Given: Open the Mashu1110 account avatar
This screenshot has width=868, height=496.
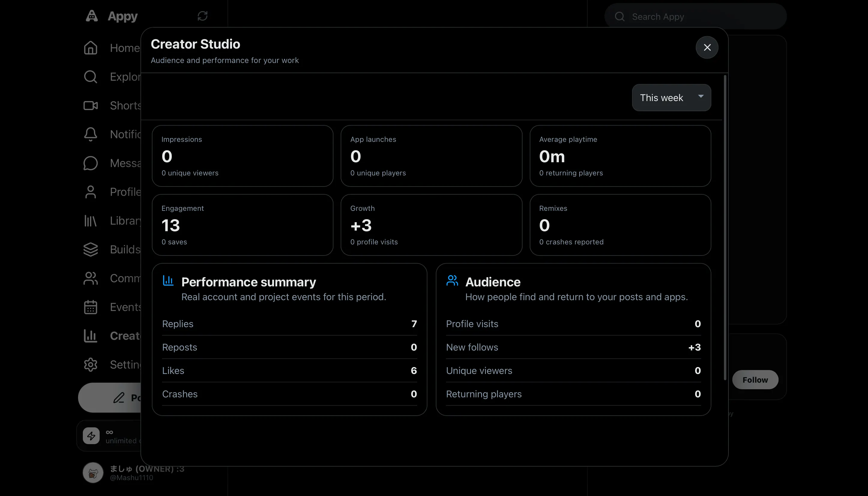Looking at the screenshot, I should tap(93, 473).
